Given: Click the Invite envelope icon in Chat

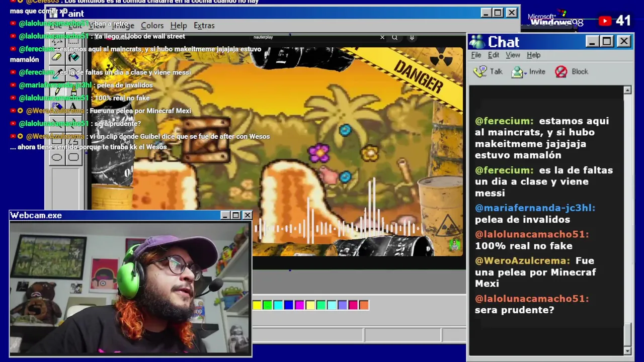Looking at the screenshot, I should 517,72.
